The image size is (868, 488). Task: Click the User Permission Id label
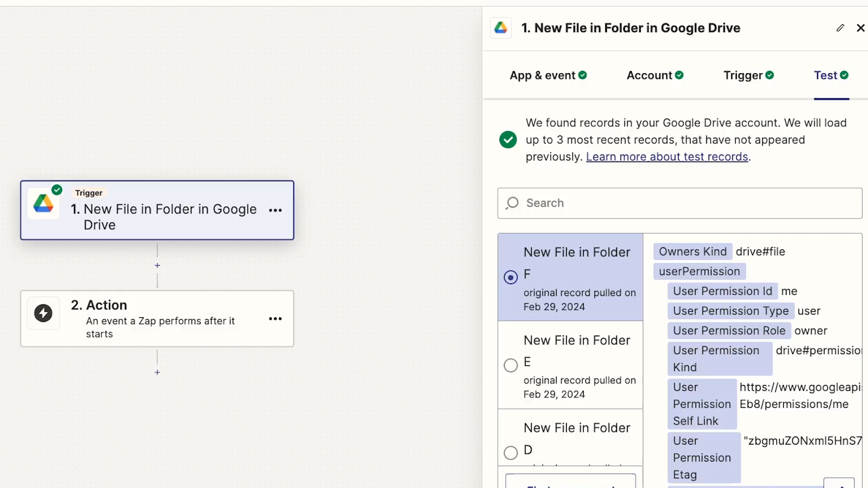click(x=723, y=291)
